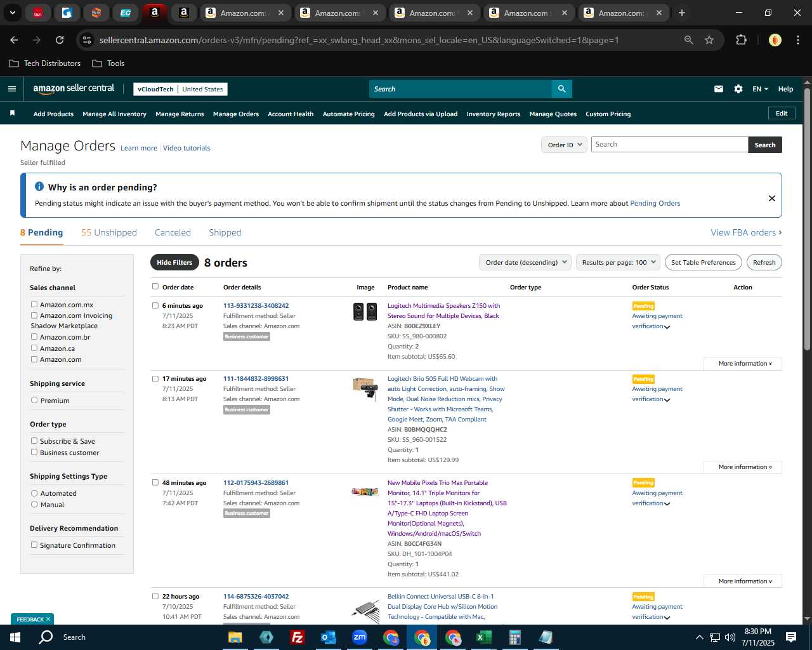Close the FEEDBACK widget
Viewport: 812px width, 650px height.
[x=48, y=619]
